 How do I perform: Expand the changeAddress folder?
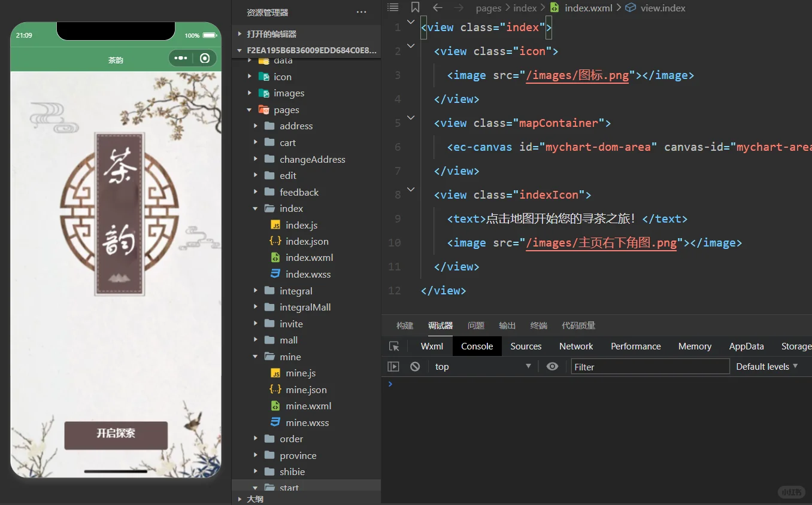[x=256, y=160]
